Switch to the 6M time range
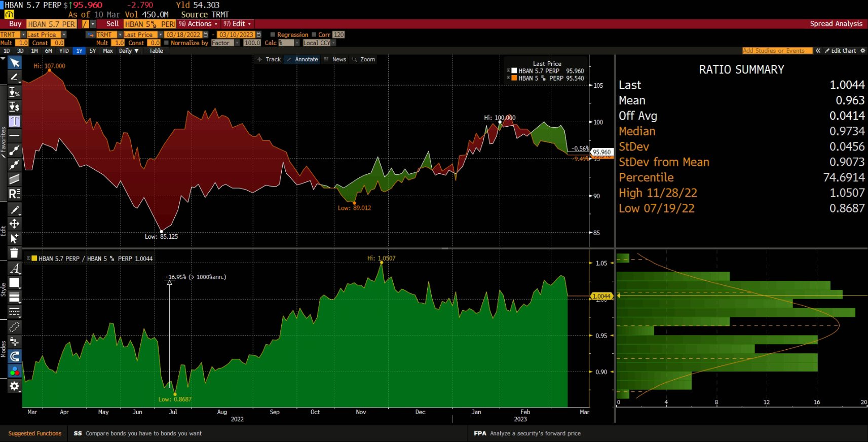The width and height of the screenshot is (868, 442). [49, 51]
